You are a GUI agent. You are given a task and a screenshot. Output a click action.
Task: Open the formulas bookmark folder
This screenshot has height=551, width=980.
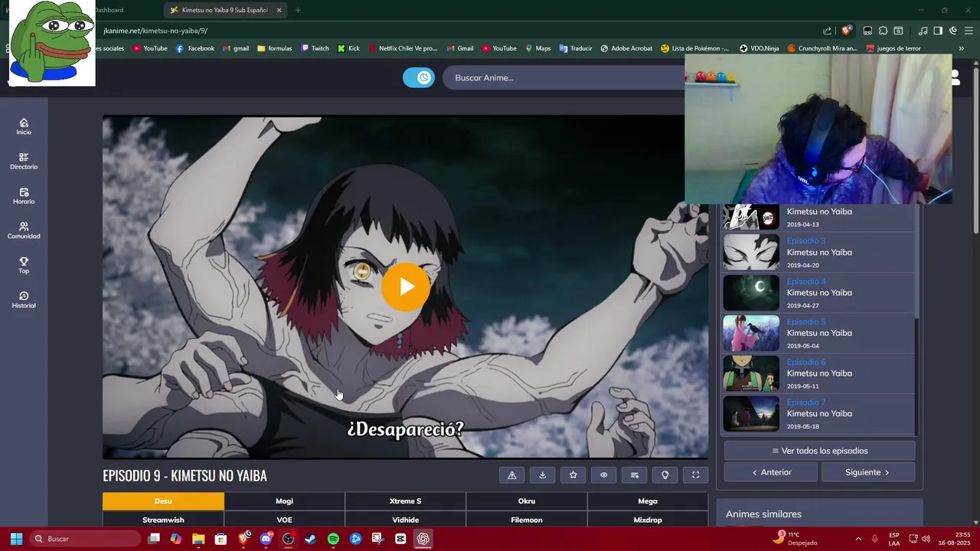point(274,48)
